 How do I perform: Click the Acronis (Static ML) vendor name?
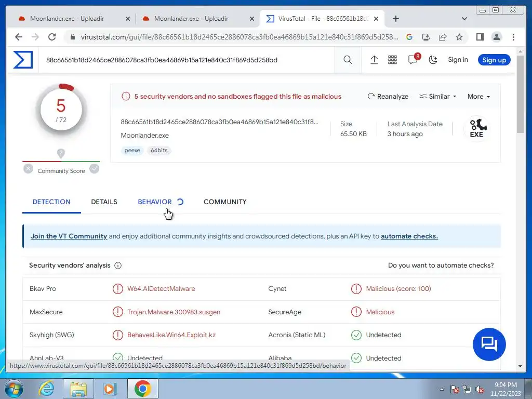[297, 335]
